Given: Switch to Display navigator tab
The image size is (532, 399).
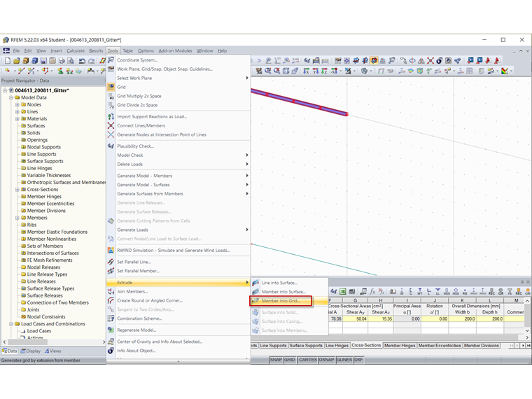Looking at the screenshot, I should pyautogui.click(x=31, y=351).
